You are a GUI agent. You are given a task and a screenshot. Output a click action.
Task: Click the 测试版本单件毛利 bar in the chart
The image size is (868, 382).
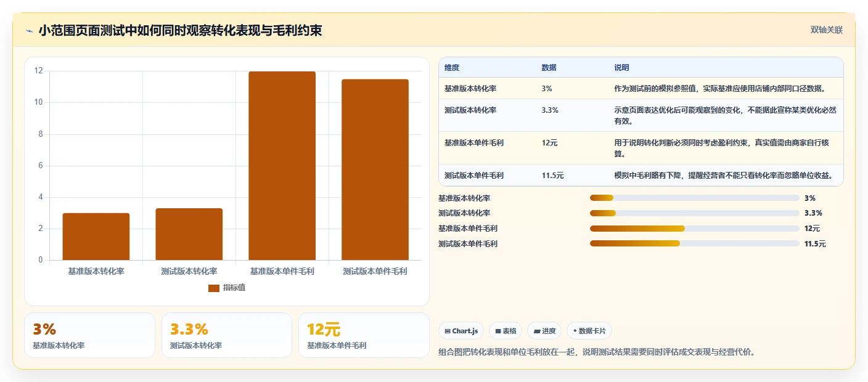tap(375, 169)
